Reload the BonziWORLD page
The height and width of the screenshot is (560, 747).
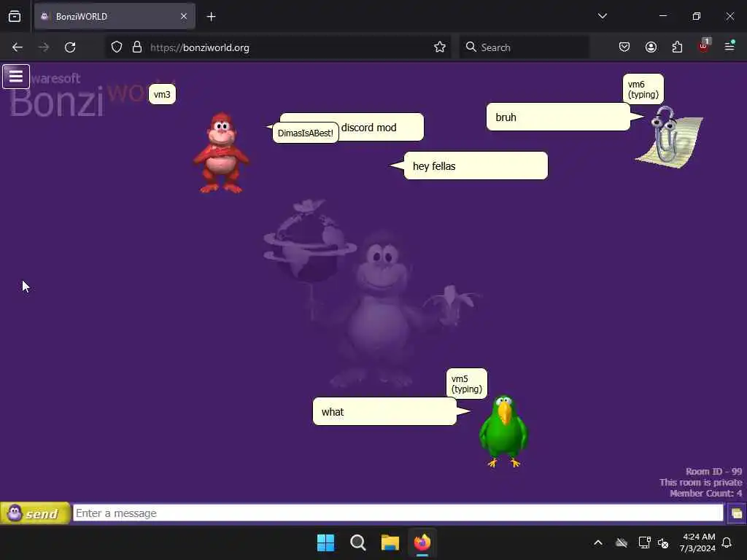[70, 47]
